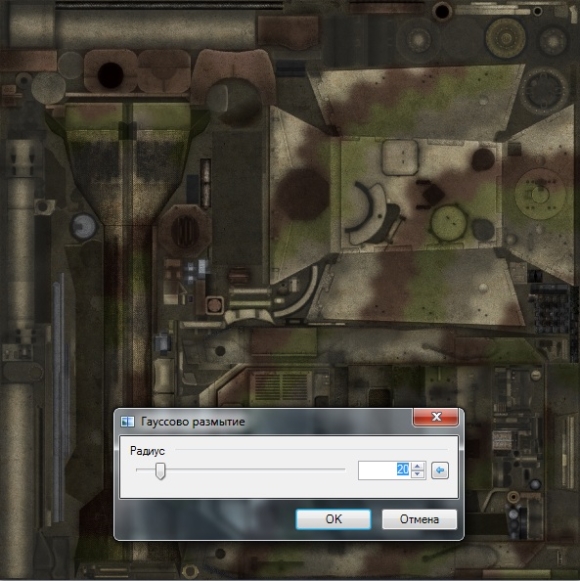This screenshot has height=581, width=580.
Task: Click the octagonal brown grille vent on texture
Action: pyautogui.click(x=183, y=231)
